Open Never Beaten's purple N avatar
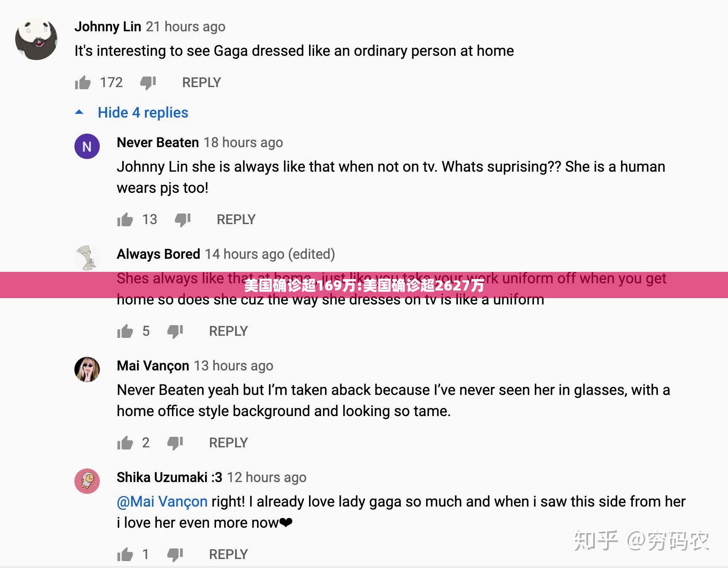 point(87,147)
